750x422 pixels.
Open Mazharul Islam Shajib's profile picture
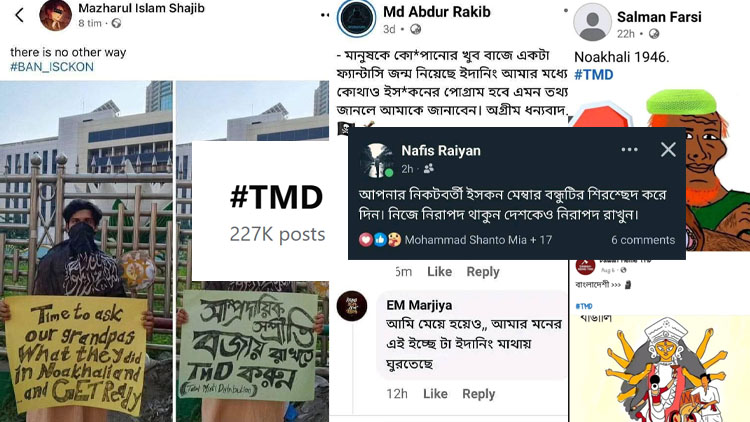coord(55,15)
